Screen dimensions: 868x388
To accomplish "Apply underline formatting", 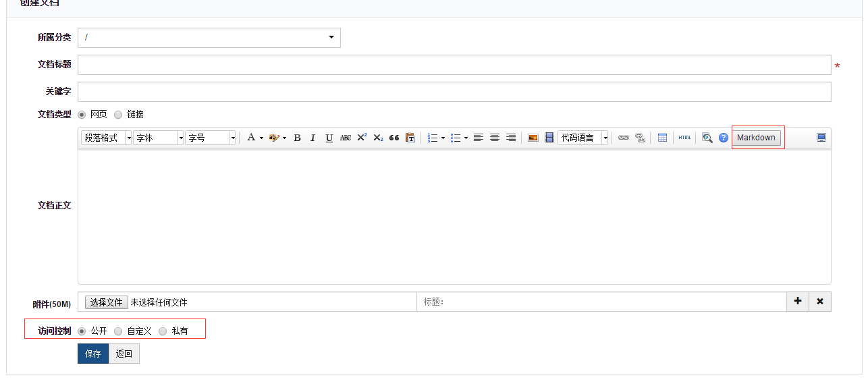I will [x=329, y=138].
